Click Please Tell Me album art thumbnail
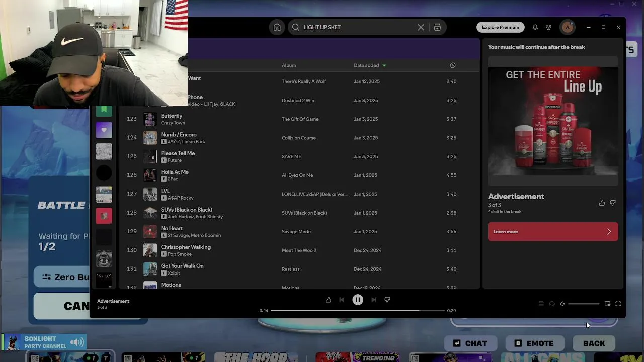Image resolution: width=644 pixels, height=362 pixels. coord(150,156)
